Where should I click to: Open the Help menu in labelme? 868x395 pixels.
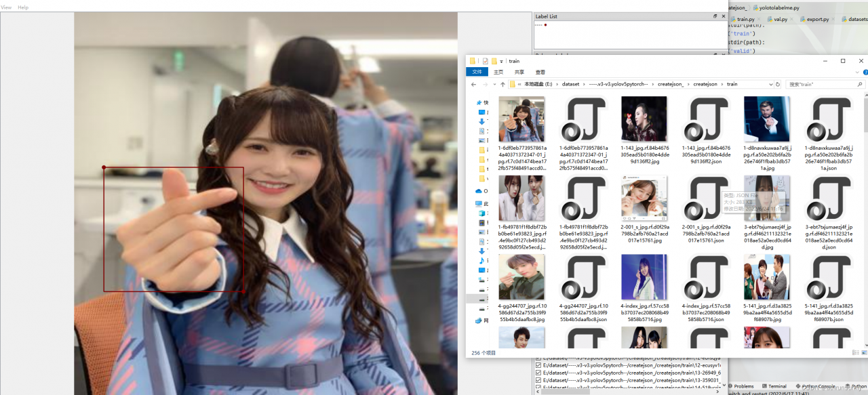[x=23, y=7]
